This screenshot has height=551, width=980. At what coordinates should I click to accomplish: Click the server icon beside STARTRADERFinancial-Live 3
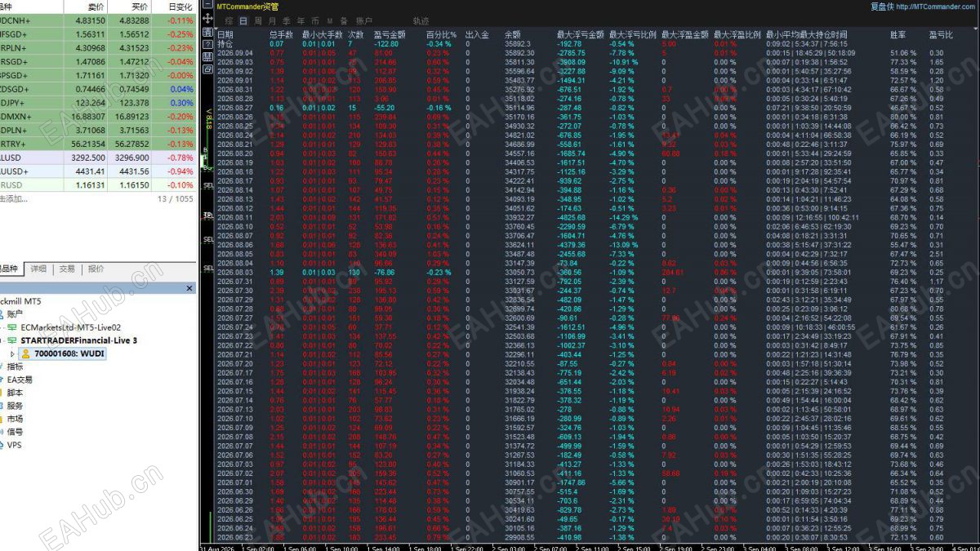point(12,340)
